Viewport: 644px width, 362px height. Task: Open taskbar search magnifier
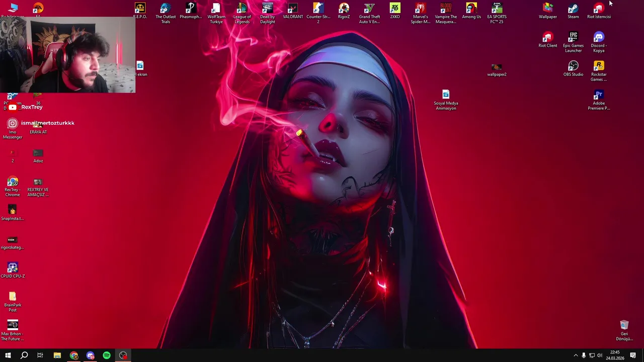pyautogui.click(x=24, y=355)
